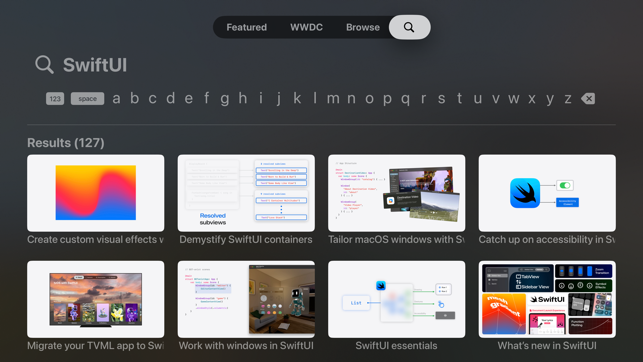
Task: Select letter e on the keyboard
Action: tap(189, 99)
